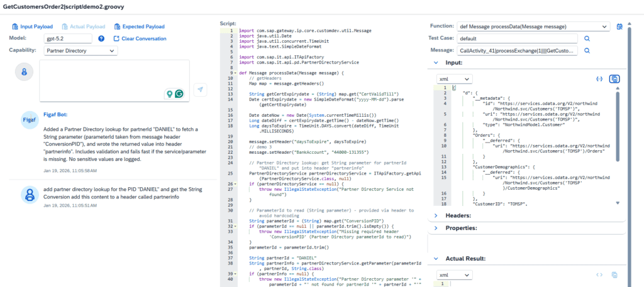
Task: Click the user avatar on the last message
Action: pyautogui.click(x=30, y=195)
